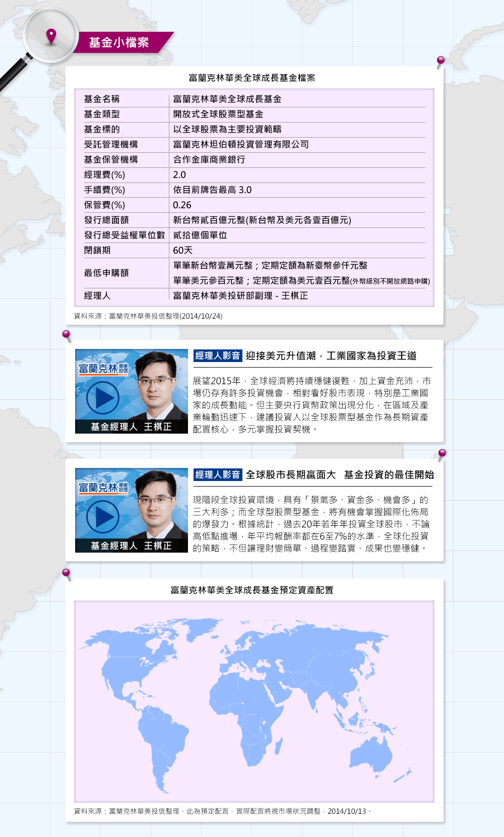Play the 全球股市長期贏面大 manager video
The width and height of the screenshot is (504, 837).
coord(103,517)
